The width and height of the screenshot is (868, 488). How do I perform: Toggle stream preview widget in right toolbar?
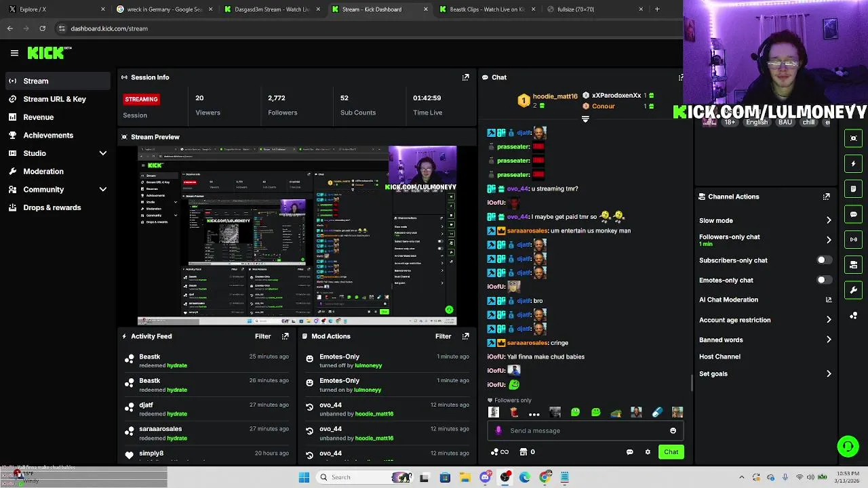click(853, 138)
